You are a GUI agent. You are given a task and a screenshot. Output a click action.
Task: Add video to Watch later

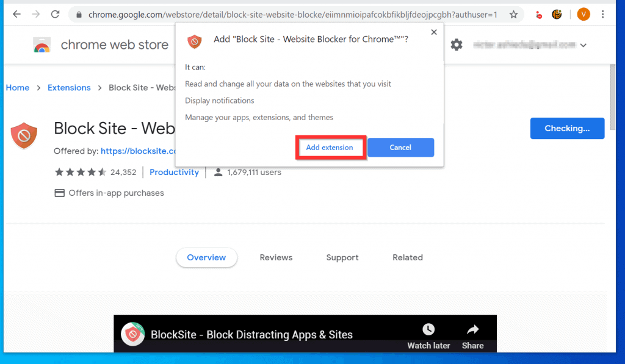pos(428,336)
